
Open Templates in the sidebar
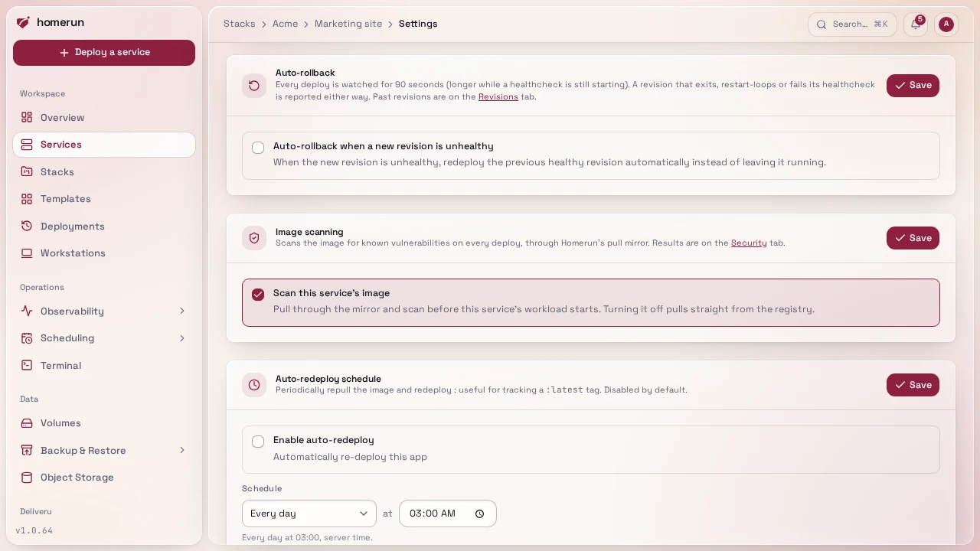(x=104, y=199)
